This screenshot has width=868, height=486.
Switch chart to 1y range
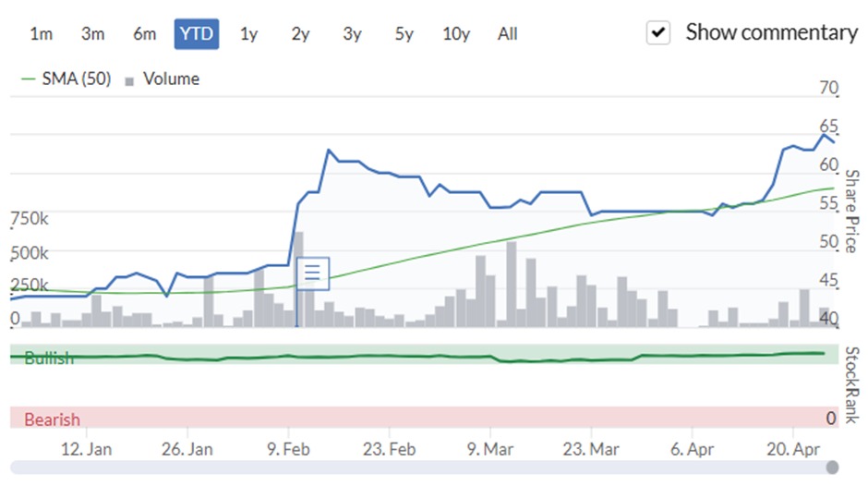248,34
